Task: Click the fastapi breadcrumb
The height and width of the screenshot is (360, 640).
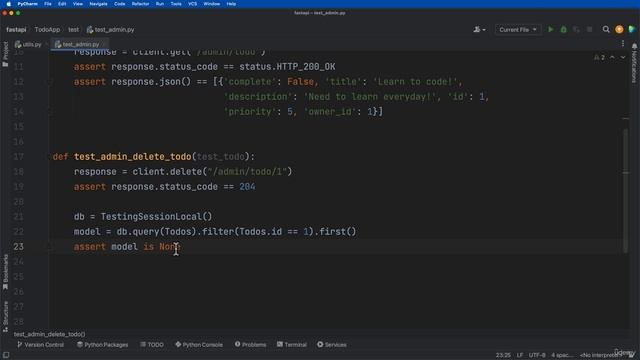Action: pos(16,29)
